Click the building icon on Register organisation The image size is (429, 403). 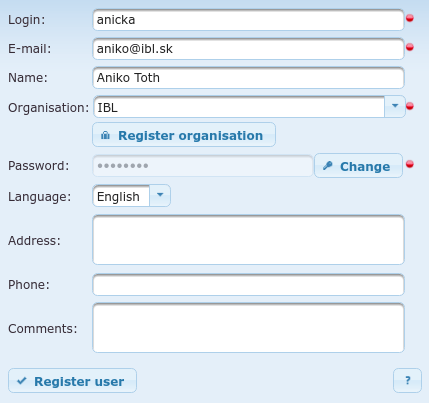click(105, 135)
